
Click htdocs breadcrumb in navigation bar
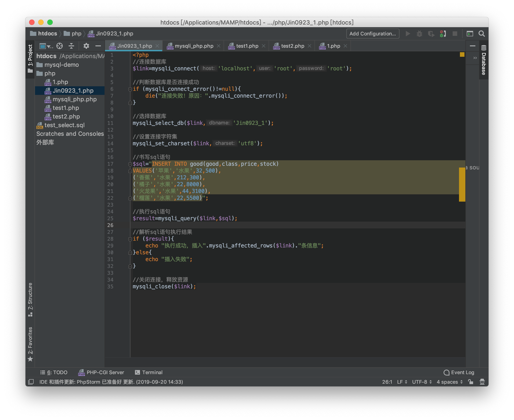point(44,34)
